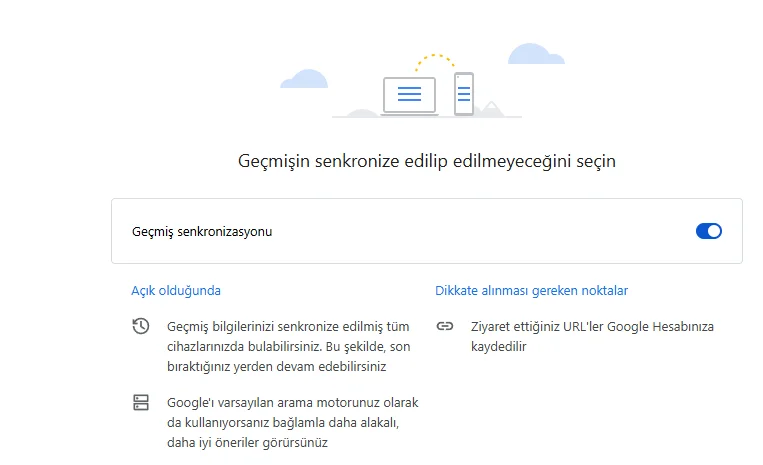
Task: Click the history clock icon
Action: (x=141, y=326)
